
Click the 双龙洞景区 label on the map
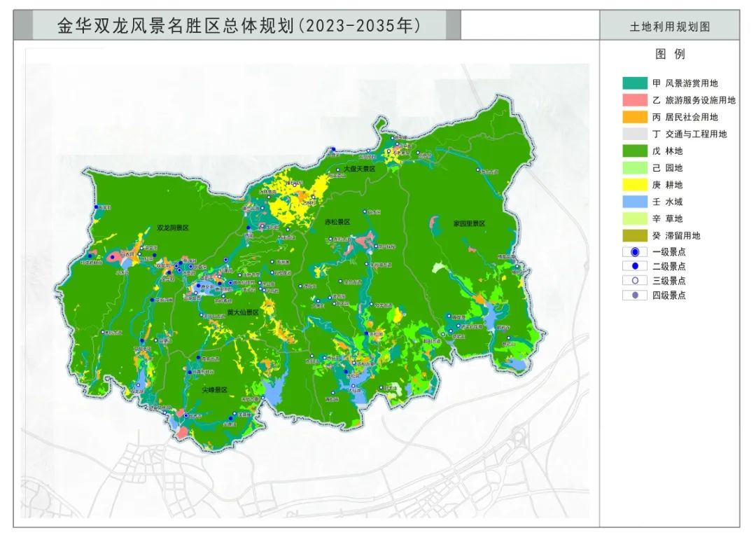[173, 228]
